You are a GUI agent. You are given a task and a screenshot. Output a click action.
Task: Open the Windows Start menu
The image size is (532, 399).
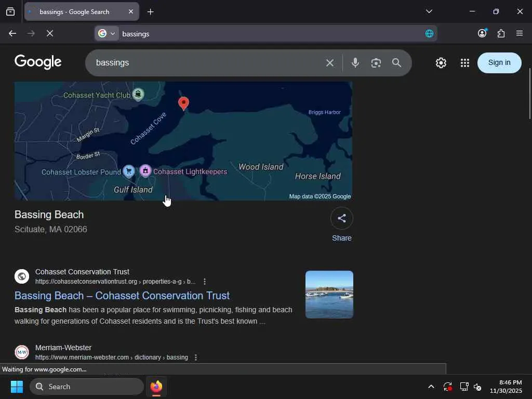(x=17, y=387)
